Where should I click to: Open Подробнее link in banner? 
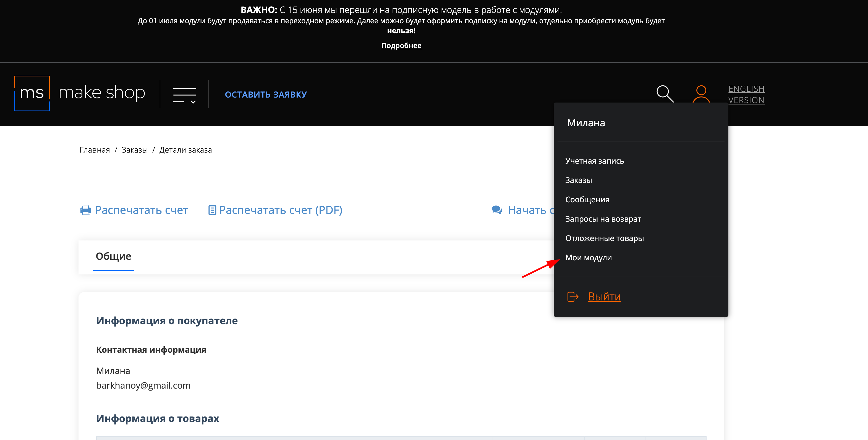(x=401, y=46)
